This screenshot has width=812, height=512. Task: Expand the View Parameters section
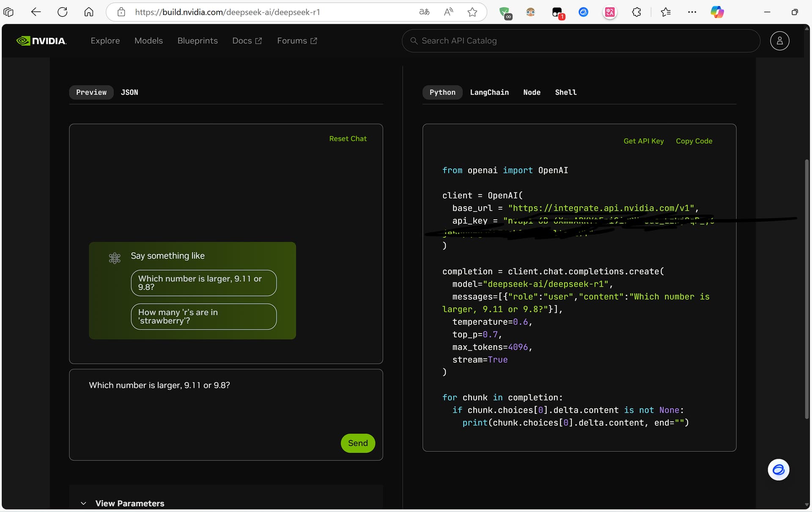point(123,503)
